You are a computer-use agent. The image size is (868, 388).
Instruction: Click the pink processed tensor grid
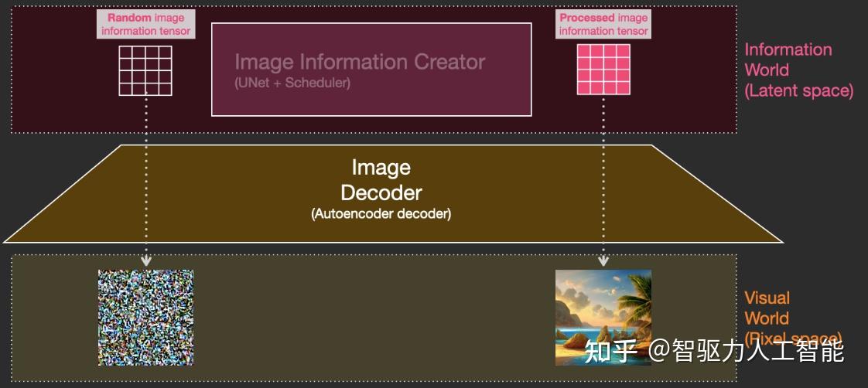pos(603,70)
